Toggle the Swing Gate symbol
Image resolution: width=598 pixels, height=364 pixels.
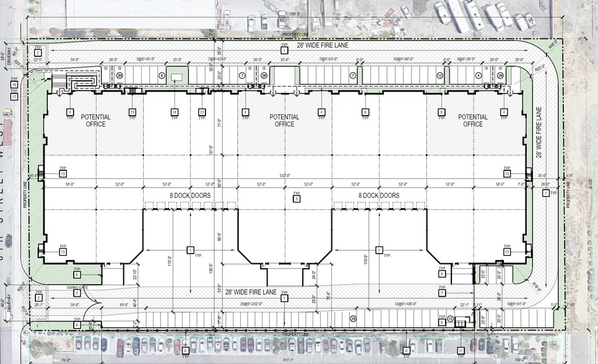pos(77,288)
